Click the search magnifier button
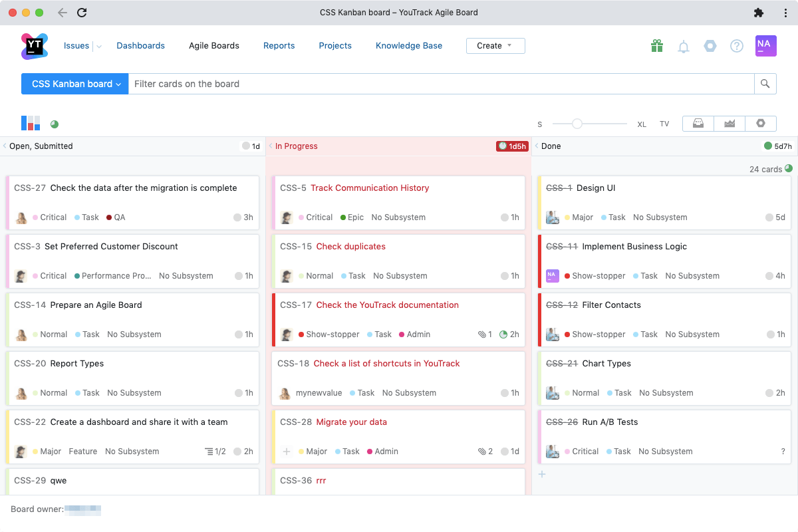This screenshot has height=532, width=798. pyautogui.click(x=765, y=84)
